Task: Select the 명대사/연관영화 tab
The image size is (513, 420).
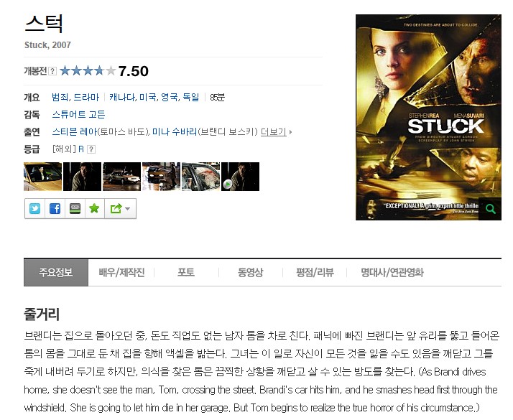Action: tap(392, 272)
